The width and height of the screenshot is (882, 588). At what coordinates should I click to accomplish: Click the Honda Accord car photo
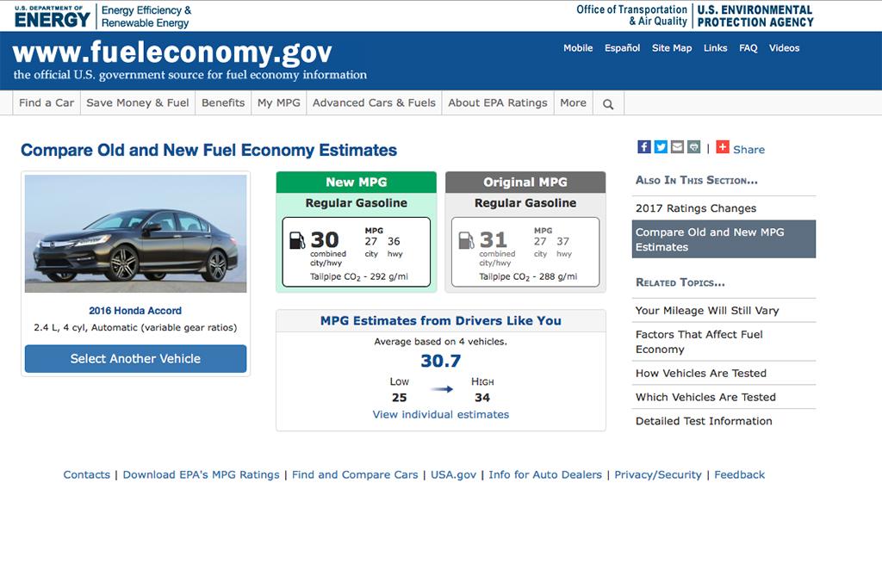coord(135,233)
